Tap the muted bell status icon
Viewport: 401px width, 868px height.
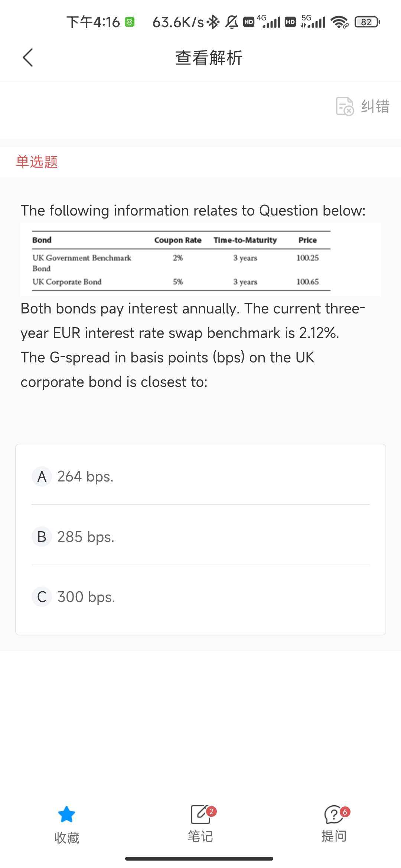[232, 22]
